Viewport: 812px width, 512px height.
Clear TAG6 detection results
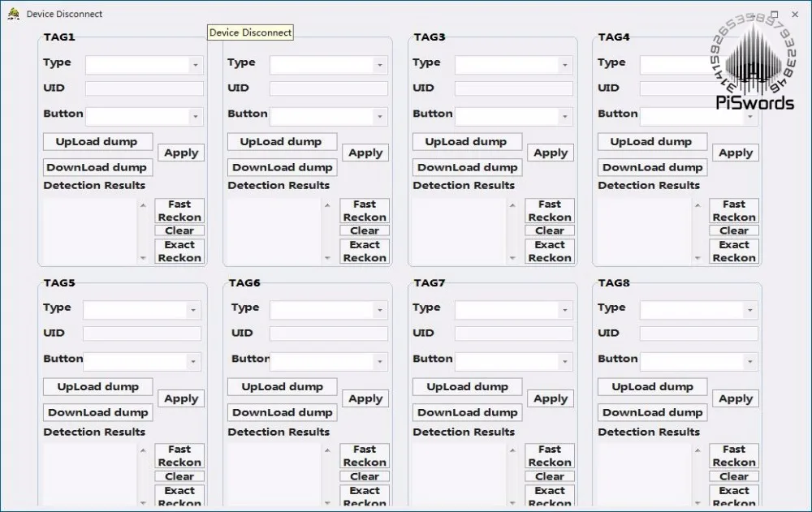[x=365, y=476]
